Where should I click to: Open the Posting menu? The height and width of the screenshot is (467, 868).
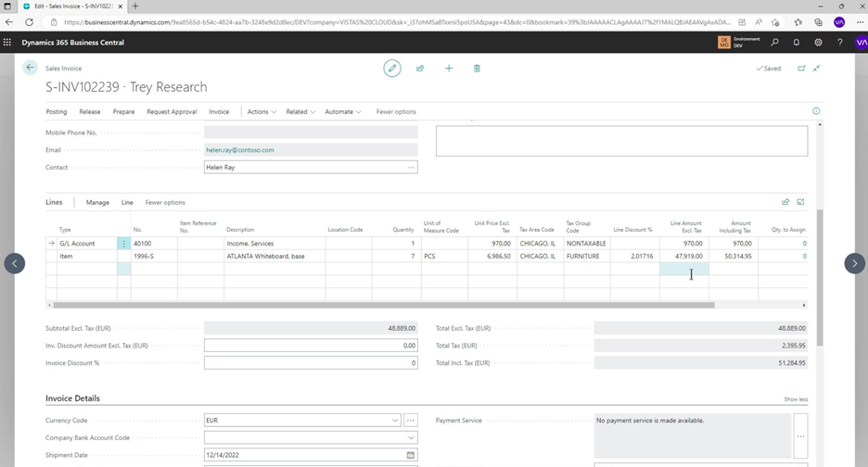(x=57, y=112)
